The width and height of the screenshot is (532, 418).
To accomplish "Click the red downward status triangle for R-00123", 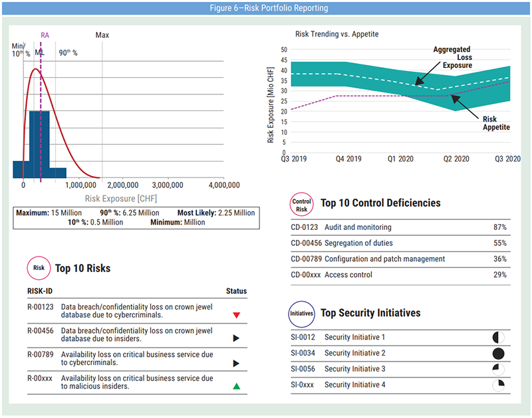I will point(236,315).
